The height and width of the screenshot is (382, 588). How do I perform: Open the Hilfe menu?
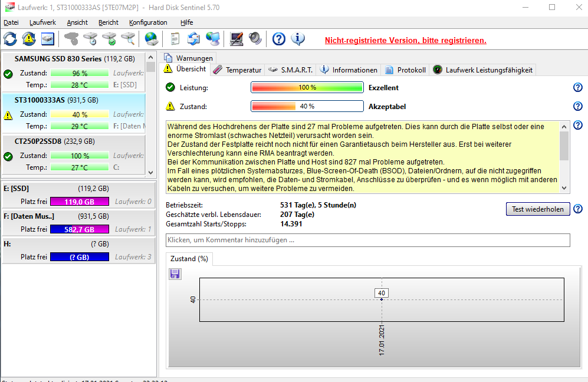coord(186,22)
